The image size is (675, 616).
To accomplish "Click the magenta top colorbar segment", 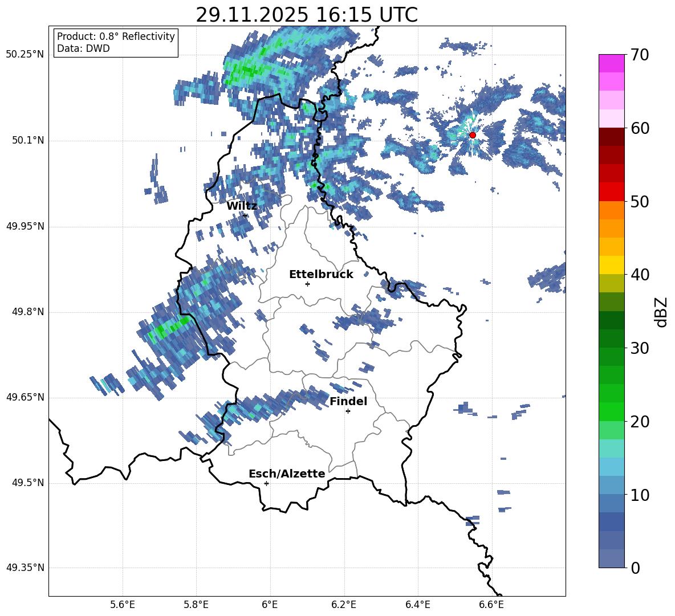I will pyautogui.click(x=612, y=64).
